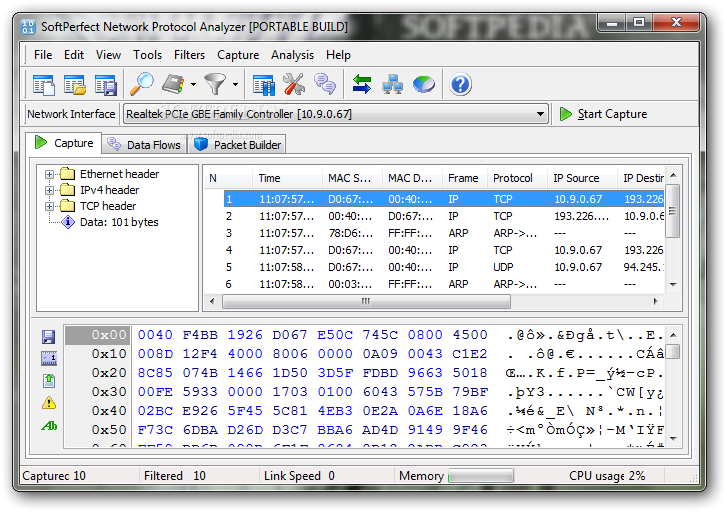Viewport: 727px width, 512px height.
Task: Switch to the Data Flows tab
Action: [144, 145]
